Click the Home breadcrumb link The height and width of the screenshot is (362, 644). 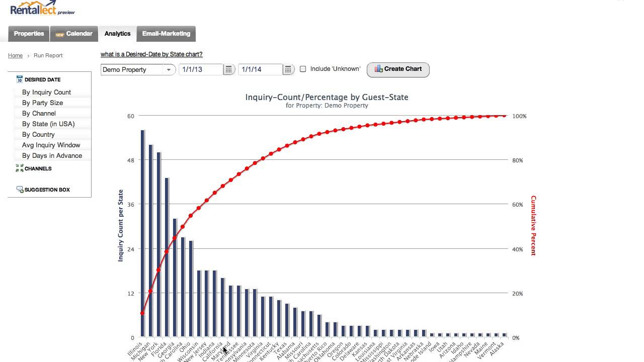coord(15,55)
